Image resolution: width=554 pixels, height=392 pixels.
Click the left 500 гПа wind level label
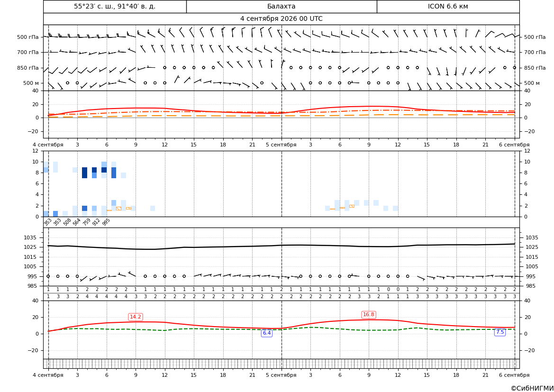(x=27, y=37)
